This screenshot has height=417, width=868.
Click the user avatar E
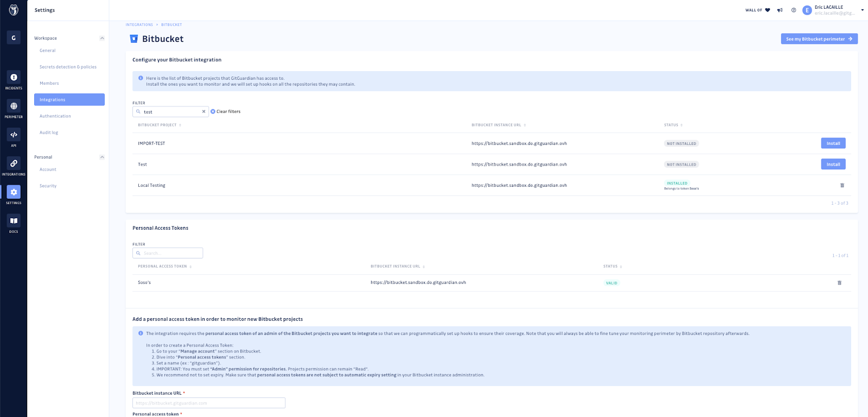tap(807, 10)
